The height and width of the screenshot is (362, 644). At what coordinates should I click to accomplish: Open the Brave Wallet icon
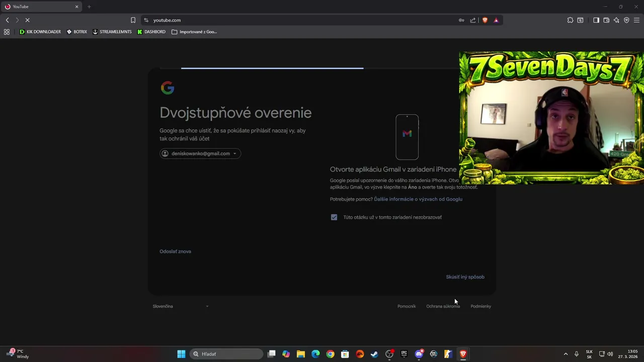[x=606, y=20]
